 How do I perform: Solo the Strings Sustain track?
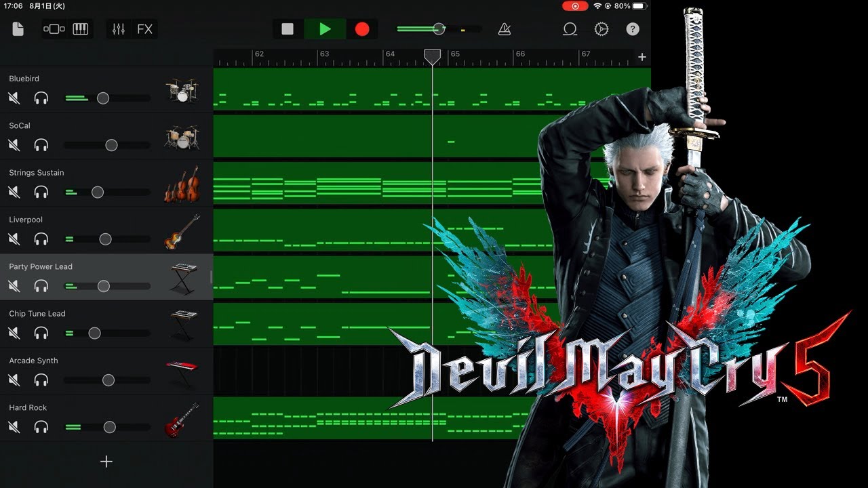(41, 192)
